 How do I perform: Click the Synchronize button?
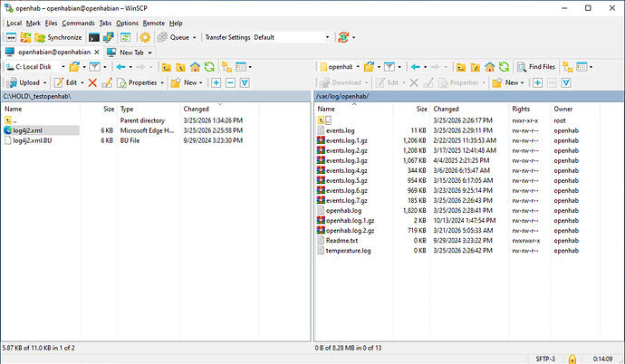pyautogui.click(x=58, y=37)
